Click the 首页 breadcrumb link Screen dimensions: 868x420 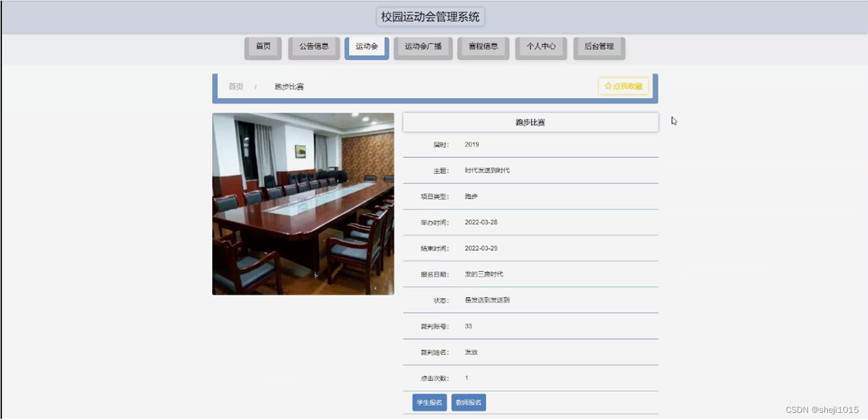[x=236, y=86]
